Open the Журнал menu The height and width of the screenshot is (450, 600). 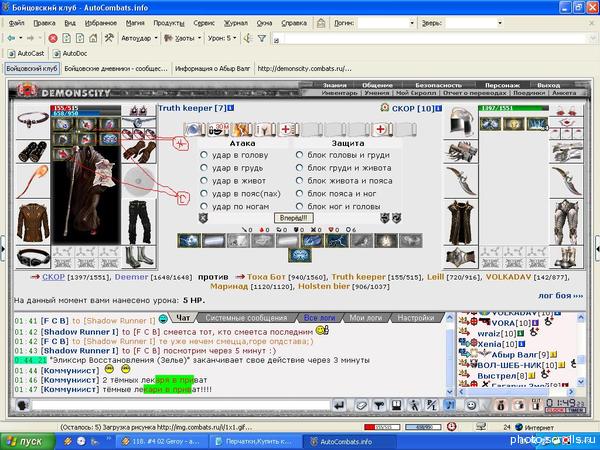[x=236, y=23]
